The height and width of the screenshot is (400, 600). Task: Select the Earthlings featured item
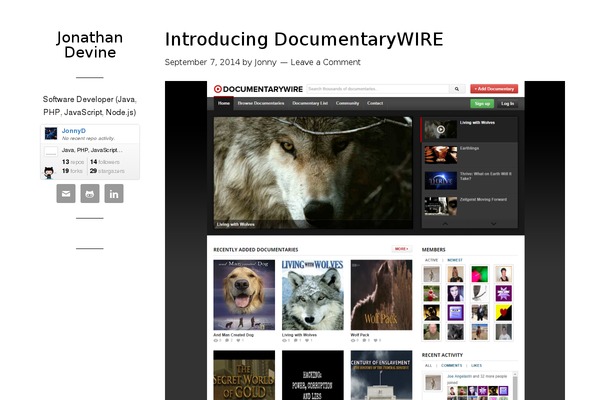pos(470,155)
